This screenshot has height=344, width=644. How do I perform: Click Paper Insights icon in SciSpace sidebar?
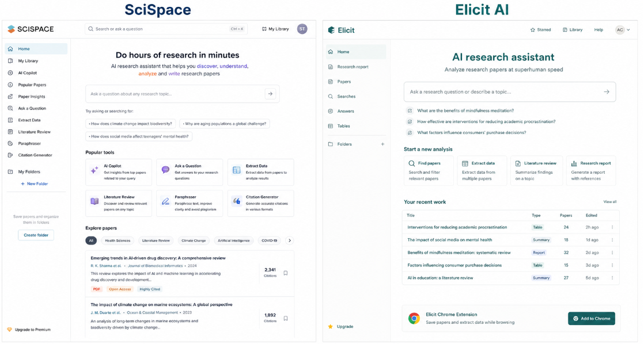pyautogui.click(x=10, y=97)
